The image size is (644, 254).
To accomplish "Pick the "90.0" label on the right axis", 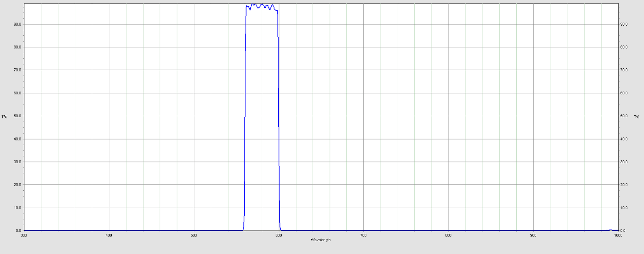I will point(624,24).
